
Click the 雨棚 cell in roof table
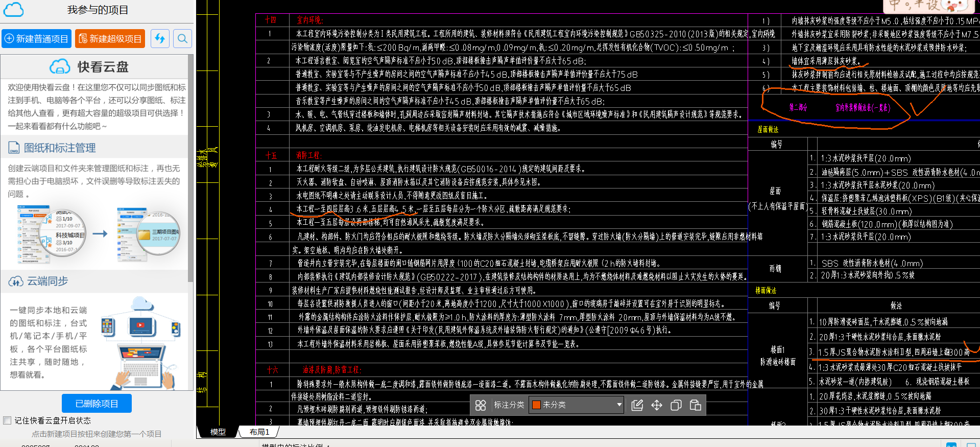pyautogui.click(x=775, y=269)
